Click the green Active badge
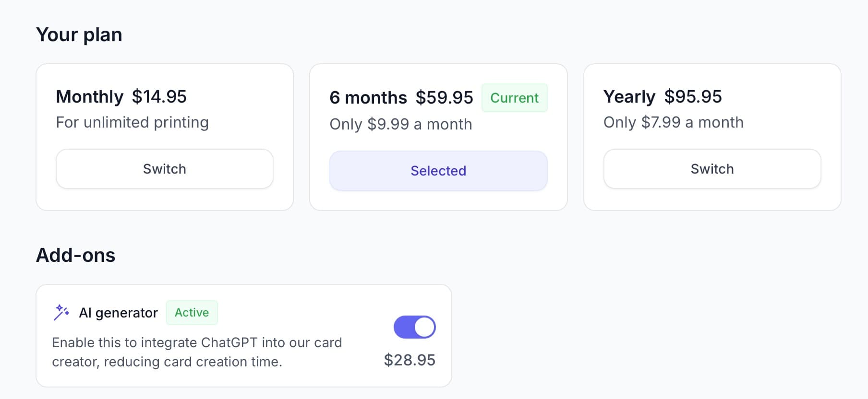868x399 pixels. click(x=192, y=313)
